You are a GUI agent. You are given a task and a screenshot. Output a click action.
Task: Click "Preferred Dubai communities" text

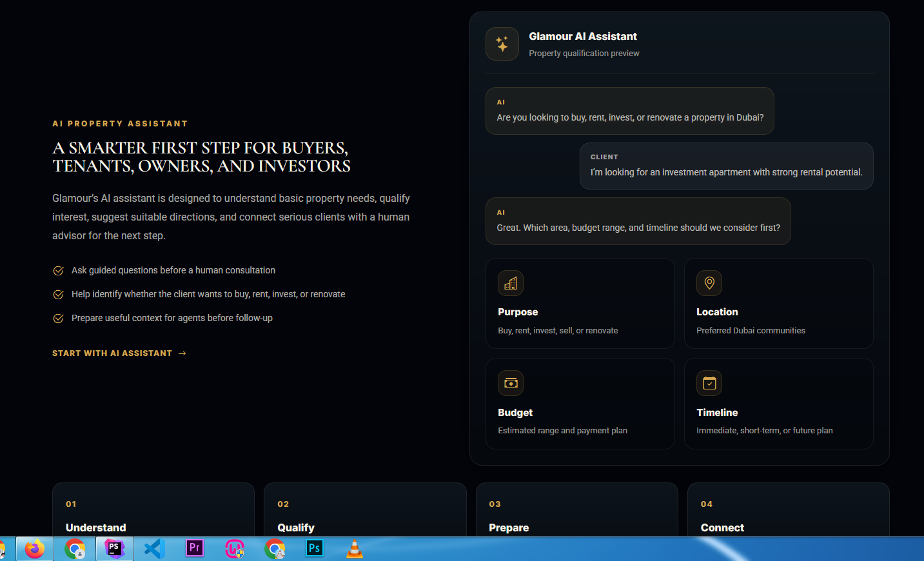tap(751, 330)
